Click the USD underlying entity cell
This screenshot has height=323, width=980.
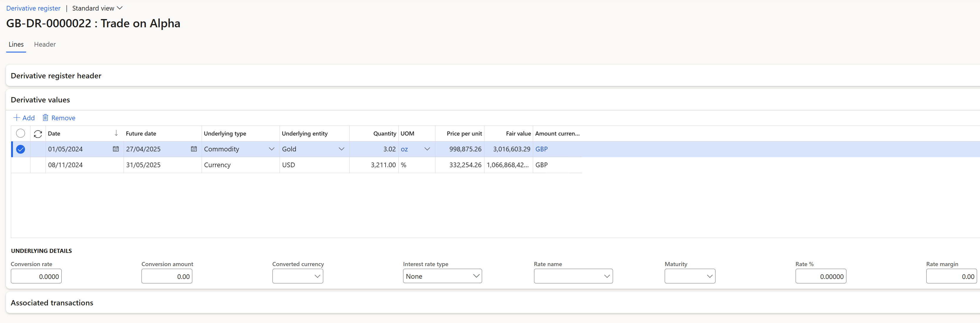click(x=314, y=165)
